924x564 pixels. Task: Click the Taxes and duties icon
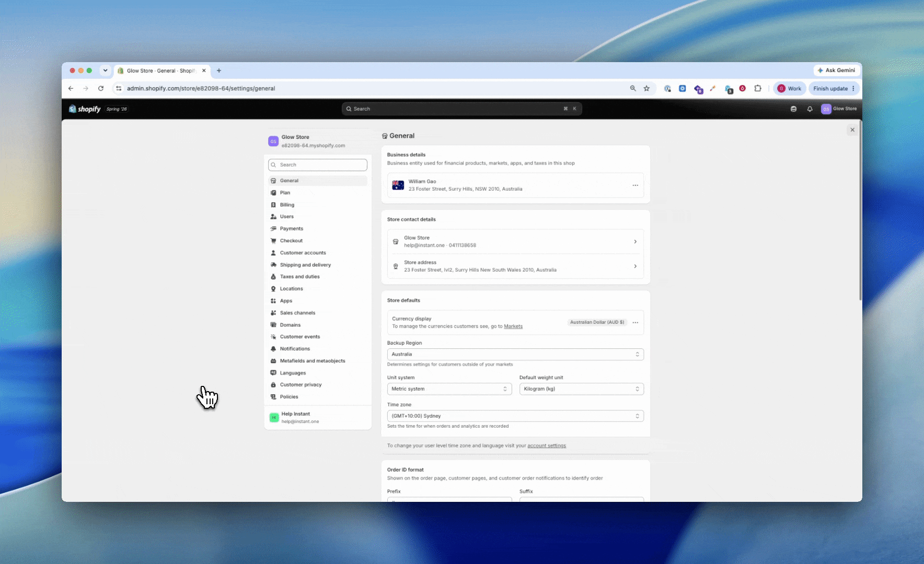pyautogui.click(x=273, y=277)
